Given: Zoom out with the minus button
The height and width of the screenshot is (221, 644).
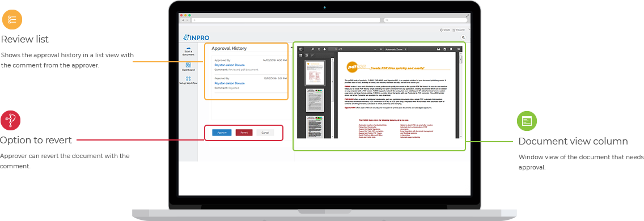Looking at the screenshot, I should point(375,49).
